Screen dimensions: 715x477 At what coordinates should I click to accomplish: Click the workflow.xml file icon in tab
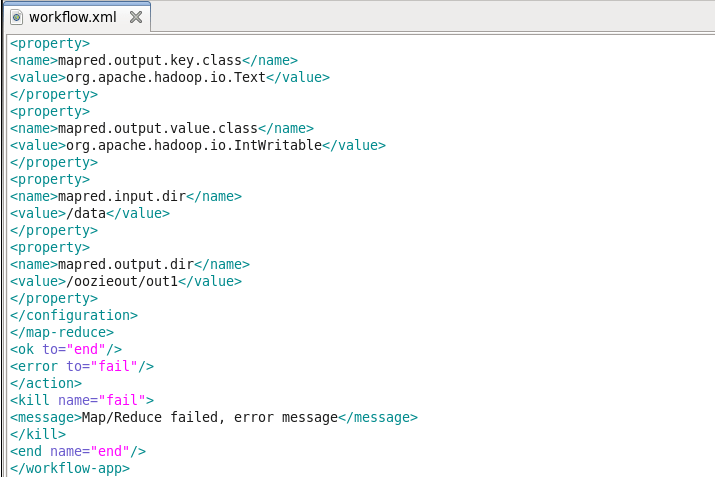click(x=16, y=17)
